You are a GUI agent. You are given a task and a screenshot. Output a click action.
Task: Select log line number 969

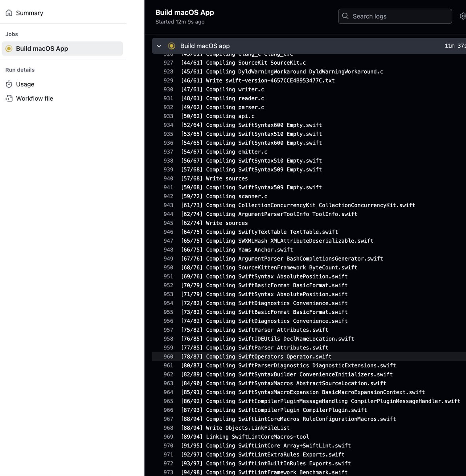point(168,437)
